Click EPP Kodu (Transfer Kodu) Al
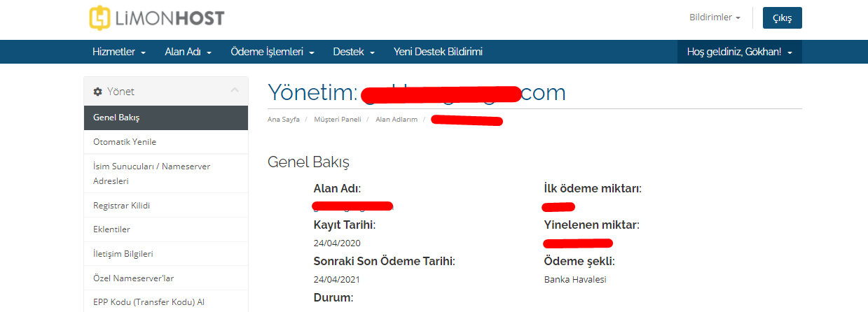This screenshot has width=868, height=312. point(166,302)
